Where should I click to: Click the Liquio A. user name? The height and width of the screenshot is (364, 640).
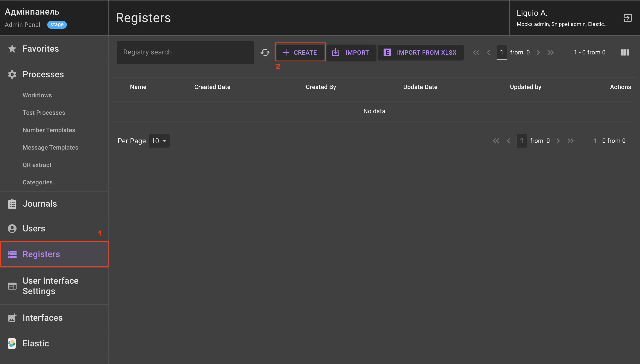(532, 13)
